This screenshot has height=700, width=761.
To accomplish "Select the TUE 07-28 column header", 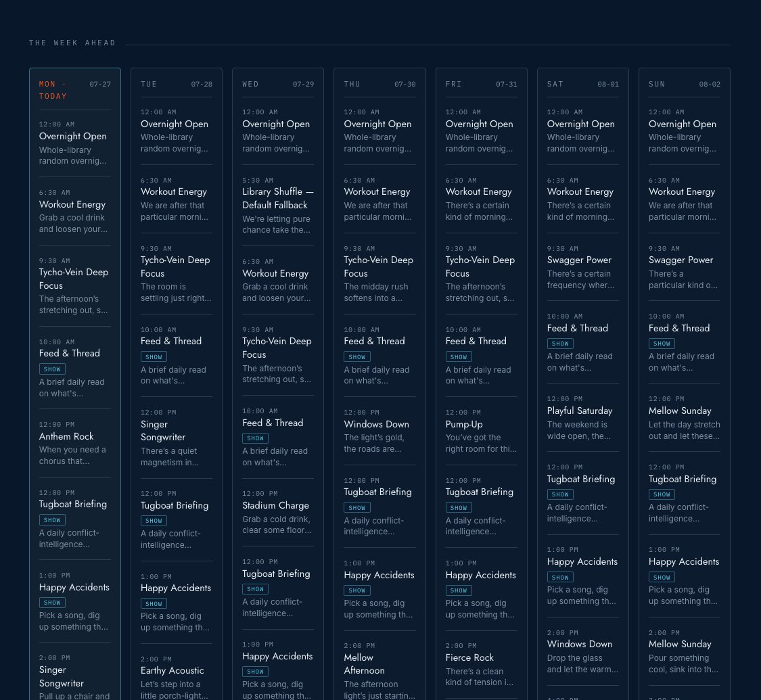I will coord(176,84).
